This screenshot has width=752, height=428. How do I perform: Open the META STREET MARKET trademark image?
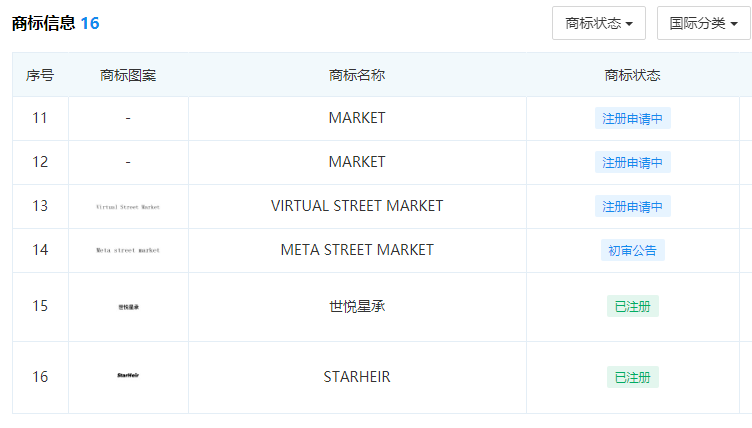pos(128,250)
